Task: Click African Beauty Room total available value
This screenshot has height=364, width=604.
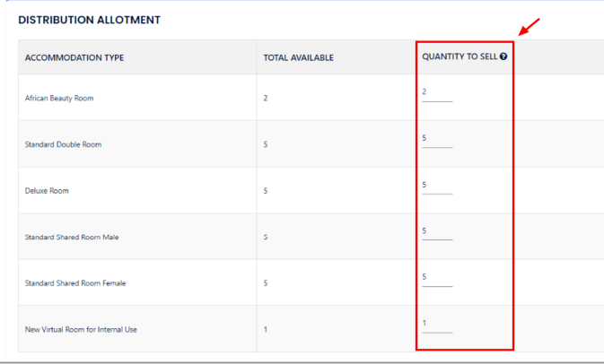Action: tap(266, 98)
